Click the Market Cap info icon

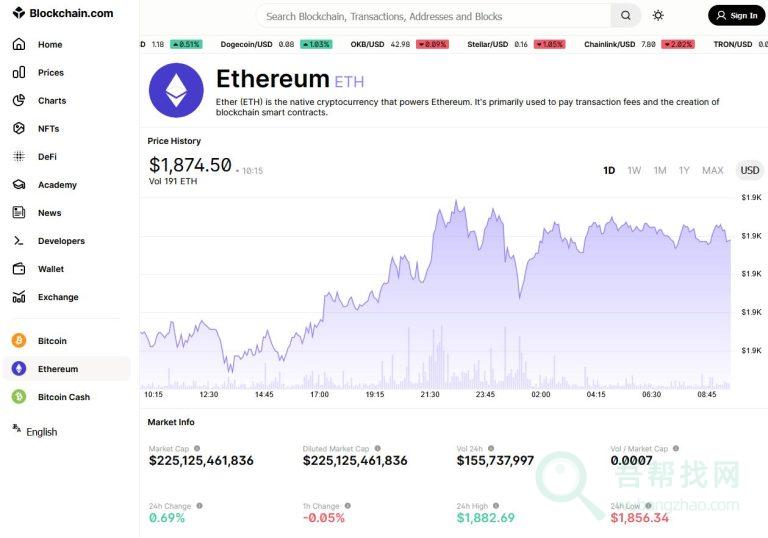pyautogui.click(x=197, y=449)
